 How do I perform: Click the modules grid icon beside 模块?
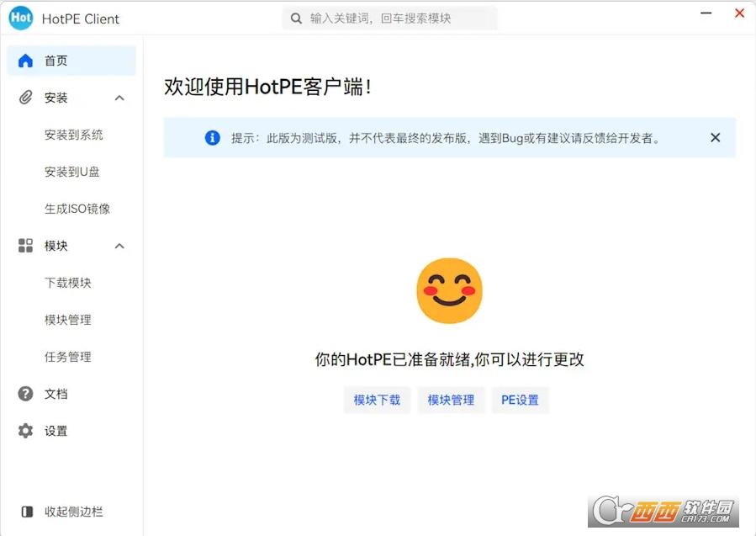[25, 246]
